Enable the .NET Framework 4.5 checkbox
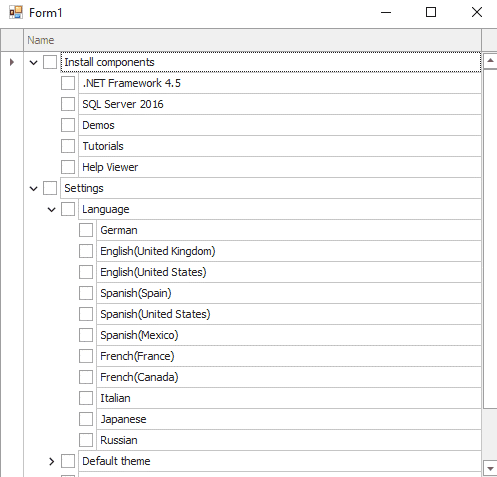 pos(68,83)
